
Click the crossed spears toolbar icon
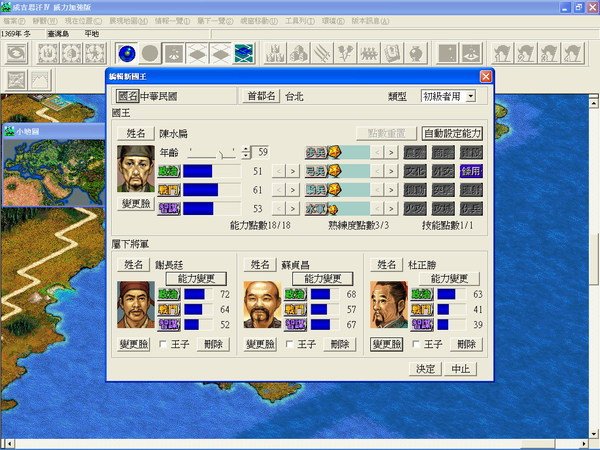(322, 53)
